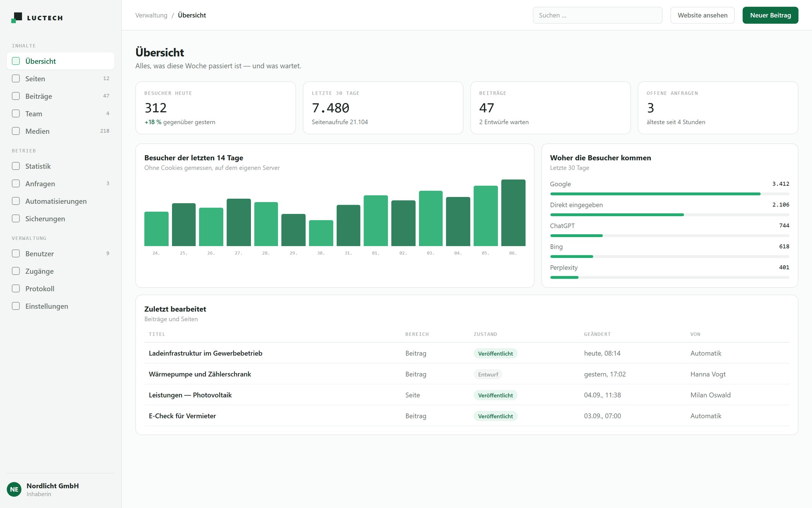Click the Website ansehen button
Image resolution: width=812 pixels, height=508 pixels.
click(702, 15)
